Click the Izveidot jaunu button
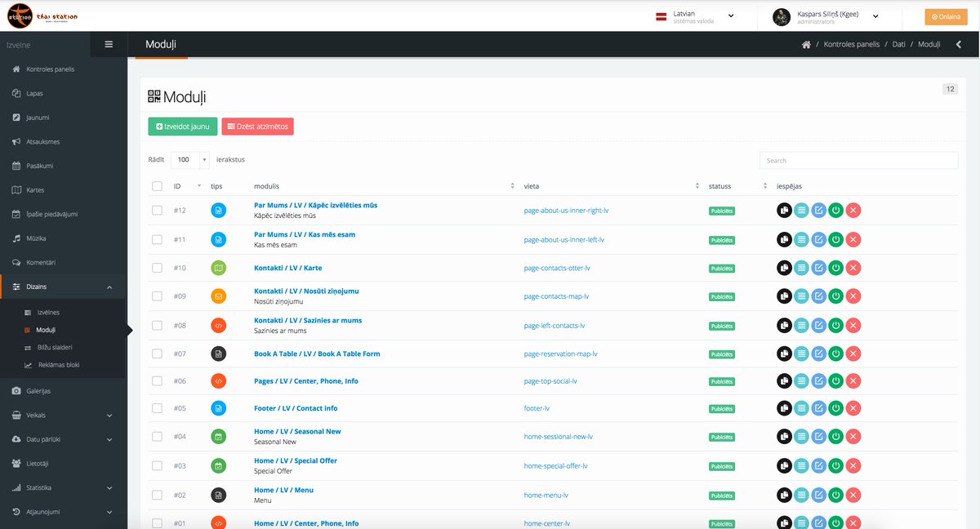Viewport: 980px width, 529px height. (x=183, y=126)
